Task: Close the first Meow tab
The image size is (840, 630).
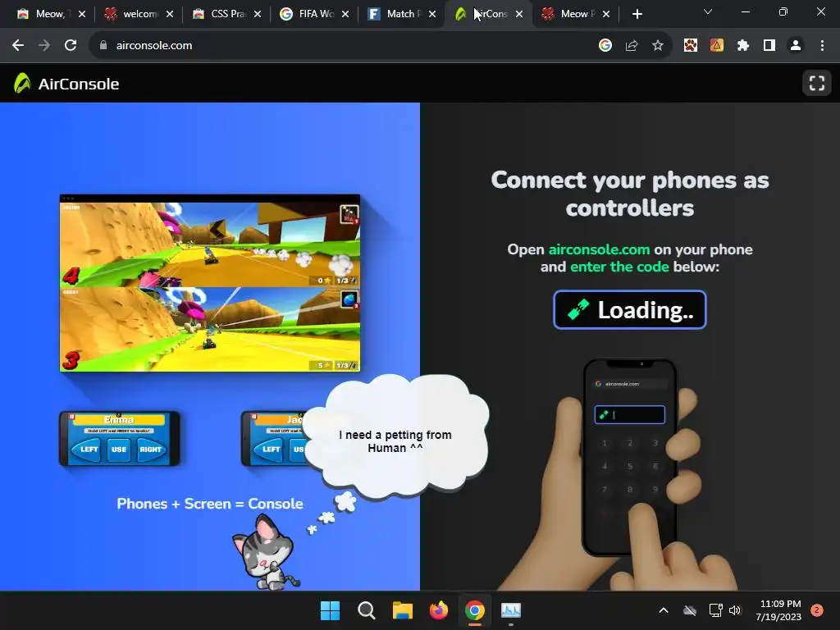Action: [x=82, y=15]
